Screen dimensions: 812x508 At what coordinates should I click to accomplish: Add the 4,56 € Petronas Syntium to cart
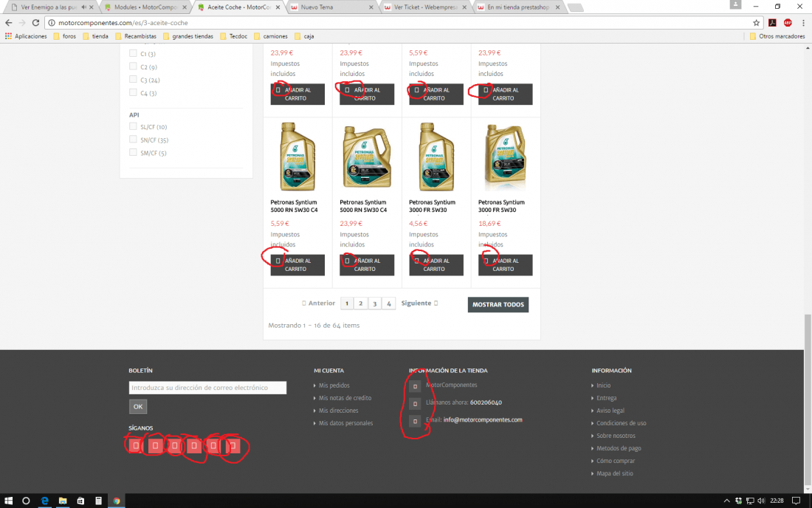coord(436,264)
